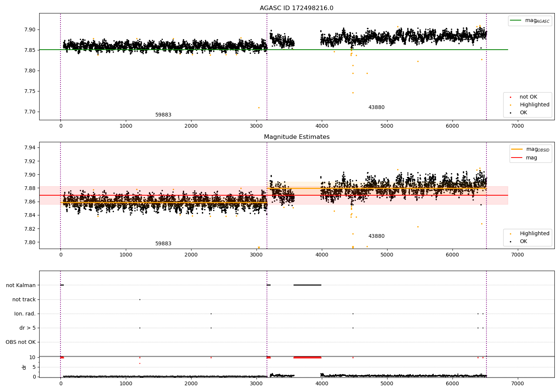Viewport: 560px width, 392px height.
Task: Click the 3000 x-tick of the top plot
Action: [256, 126]
